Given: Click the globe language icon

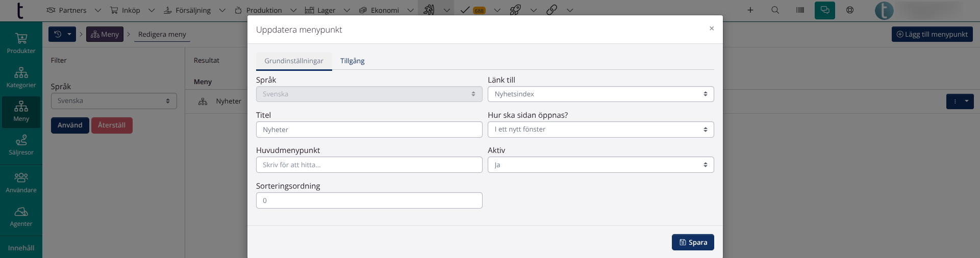Looking at the screenshot, I should 850,10.
